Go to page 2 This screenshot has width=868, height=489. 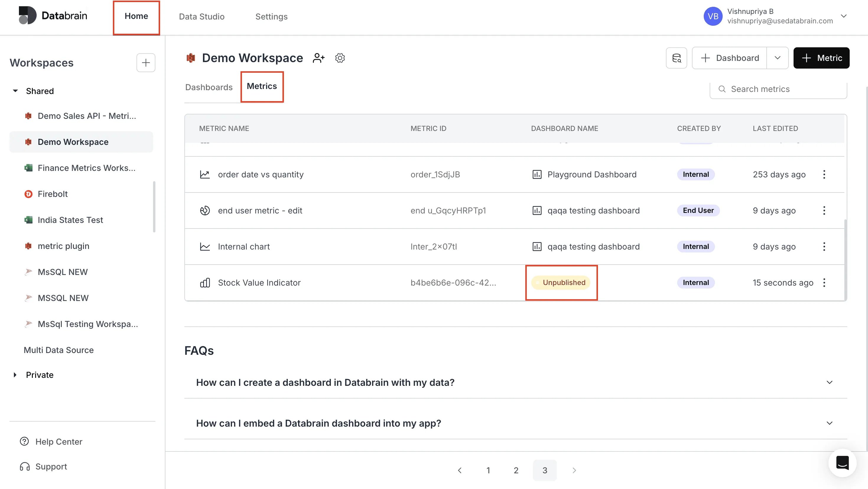click(x=516, y=470)
